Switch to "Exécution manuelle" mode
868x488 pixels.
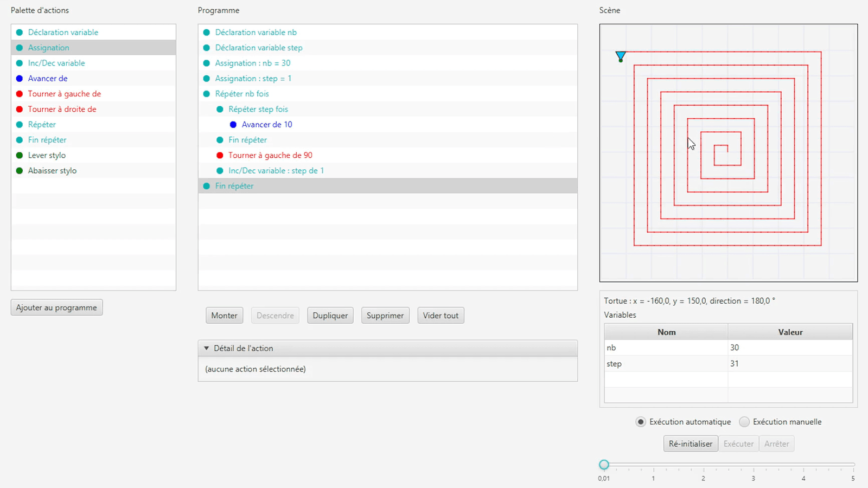[x=744, y=421]
